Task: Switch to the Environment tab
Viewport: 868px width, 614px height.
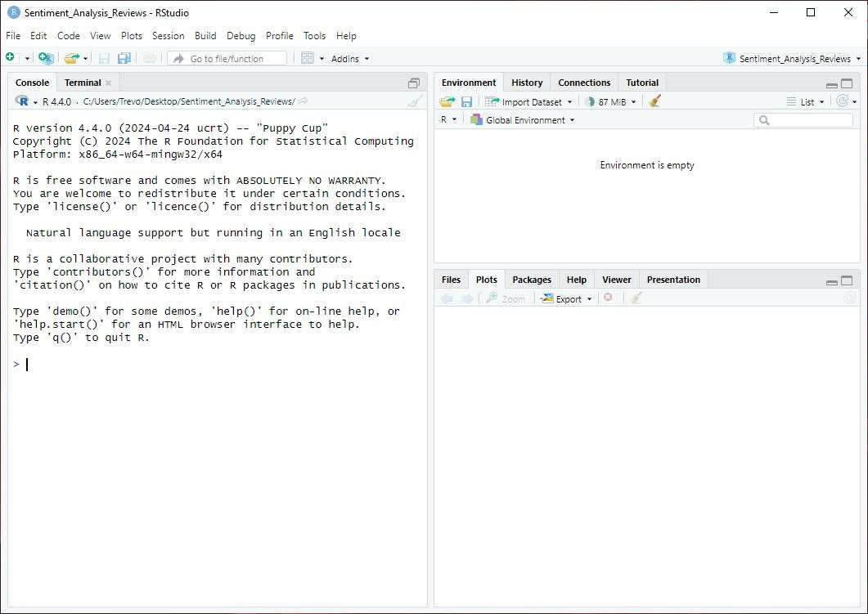Action: (x=469, y=83)
